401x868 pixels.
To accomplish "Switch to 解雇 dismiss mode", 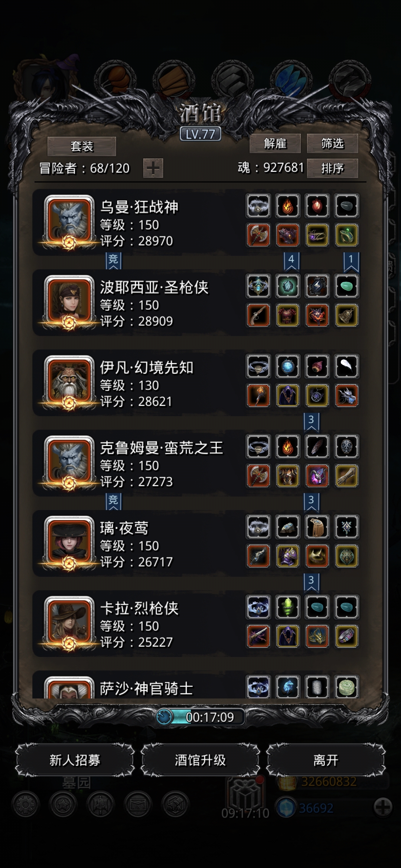I will [x=275, y=144].
